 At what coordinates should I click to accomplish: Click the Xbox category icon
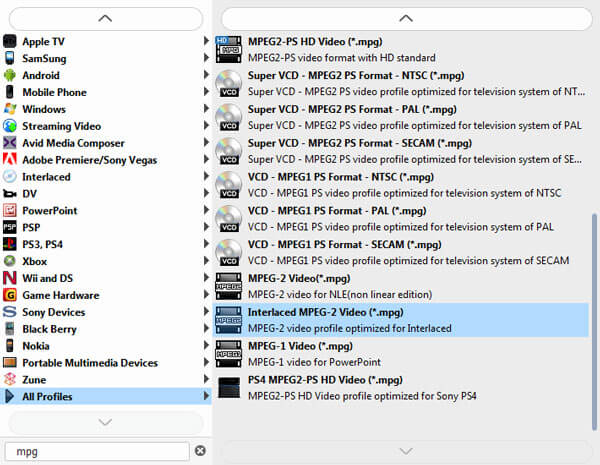point(10,261)
